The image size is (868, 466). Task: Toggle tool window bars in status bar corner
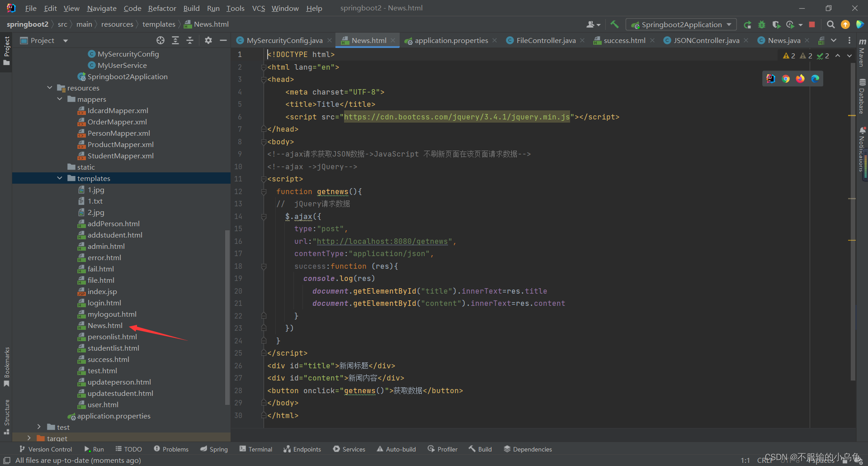coord(7,460)
